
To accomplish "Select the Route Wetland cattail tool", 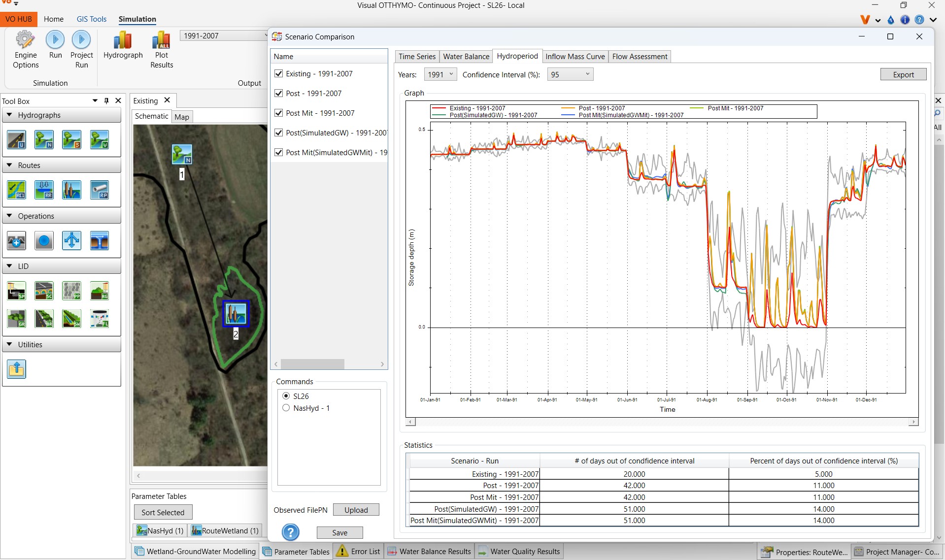I will (x=71, y=190).
